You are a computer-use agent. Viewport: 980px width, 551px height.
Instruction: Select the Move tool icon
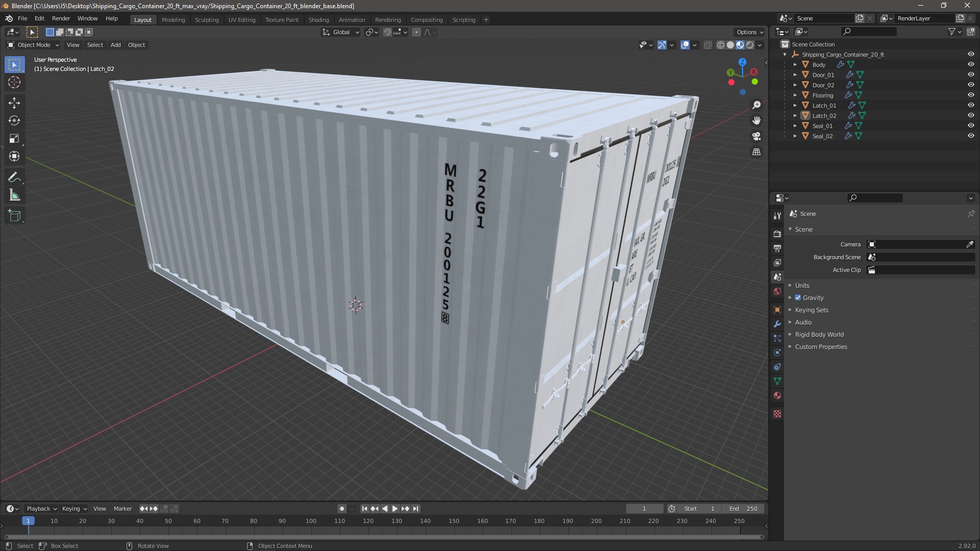[14, 102]
